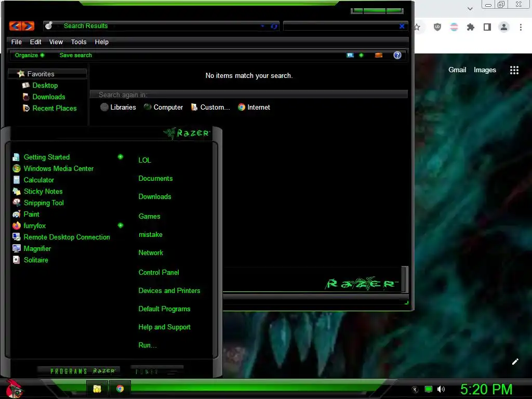Click Save search in toolbar
Viewport: 532px width, 399px height.
click(x=76, y=55)
